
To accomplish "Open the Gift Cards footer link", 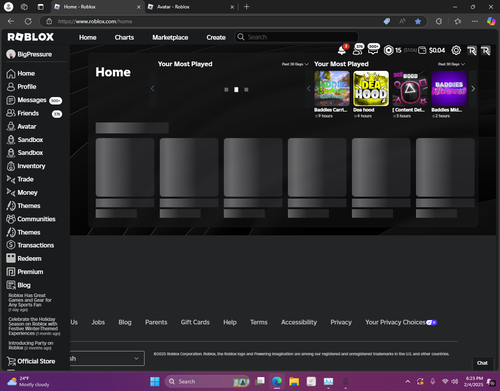I will tap(195, 322).
